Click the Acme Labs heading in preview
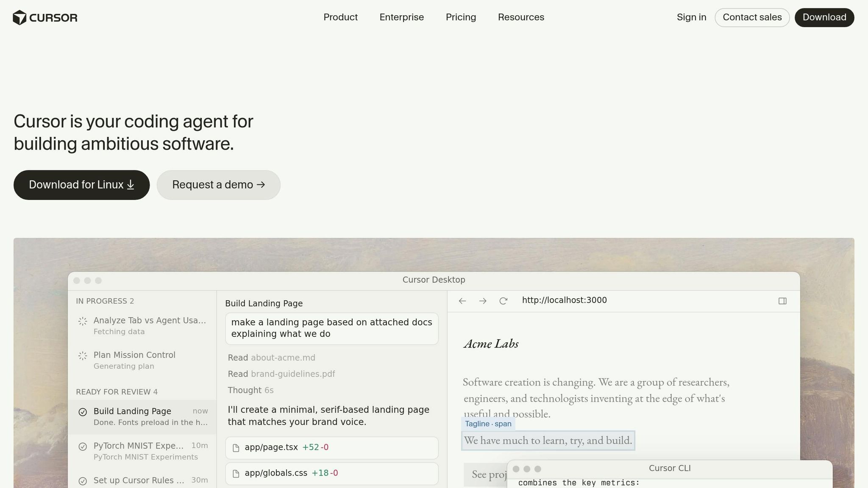This screenshot has width=868, height=488. click(491, 344)
